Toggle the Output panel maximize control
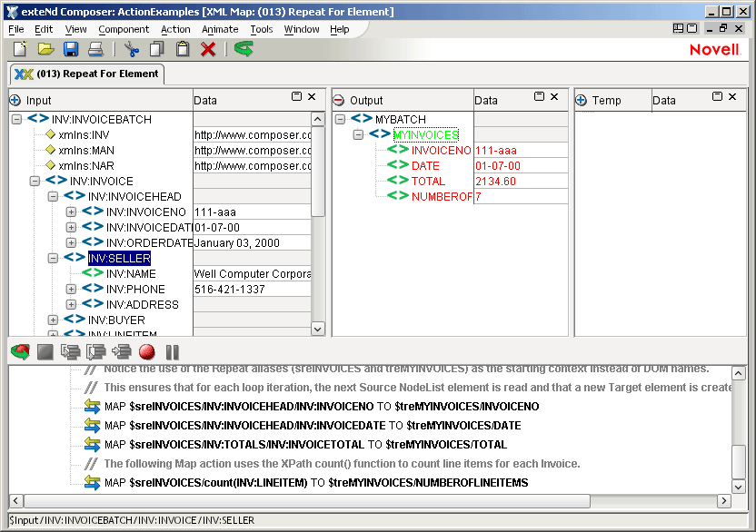This screenshot has width=756, height=532. tap(539, 96)
